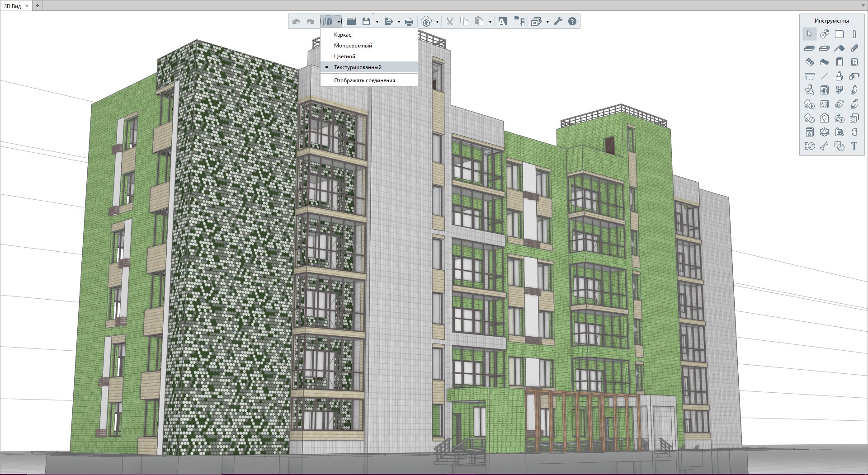Pick the Door tool
Viewport: 868px width, 475px height.
pos(840,62)
